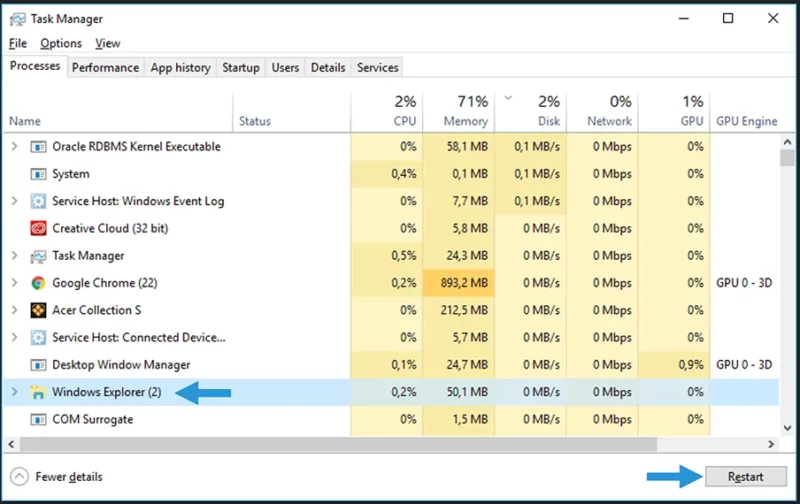Select the Processes tab
The image size is (800, 504).
coord(35,66)
